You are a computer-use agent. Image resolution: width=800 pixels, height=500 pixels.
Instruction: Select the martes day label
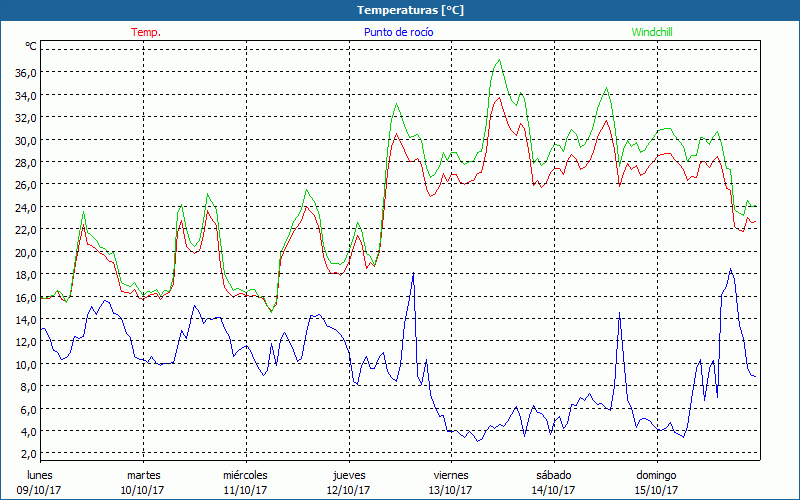143,475
